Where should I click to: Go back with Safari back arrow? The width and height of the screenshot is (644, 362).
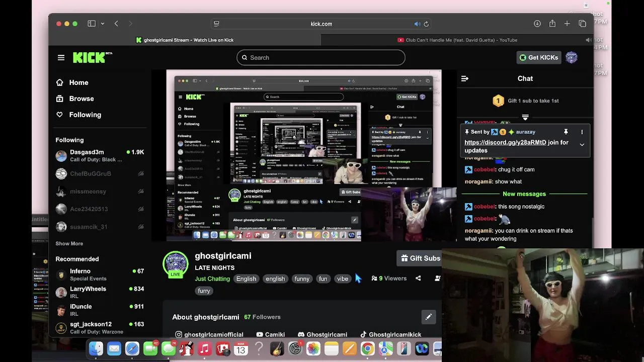[x=116, y=24]
